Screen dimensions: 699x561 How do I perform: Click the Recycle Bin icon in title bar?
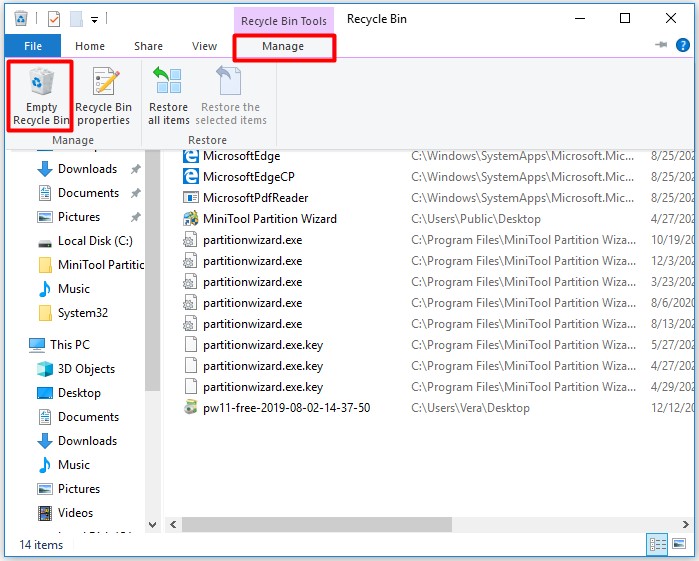(x=21, y=19)
